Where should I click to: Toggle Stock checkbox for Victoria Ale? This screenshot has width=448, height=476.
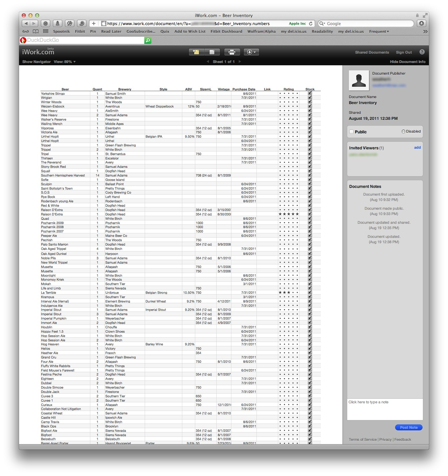(310, 132)
